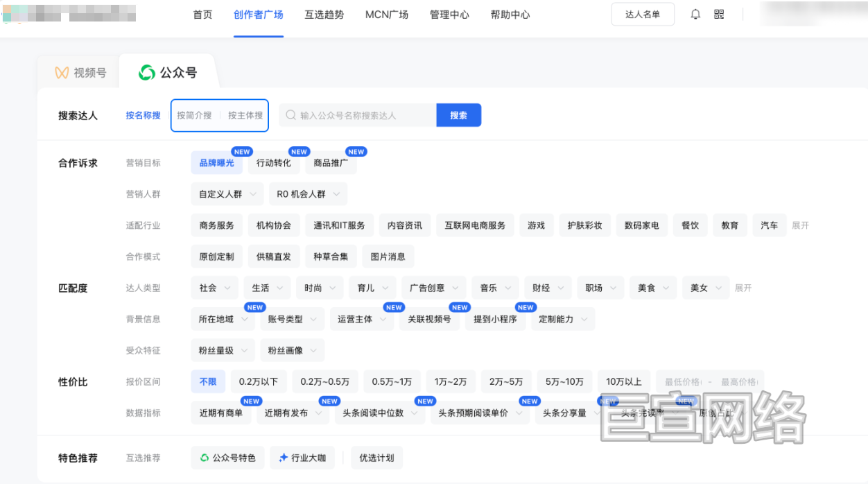Screen dimensions: 868x484
Task: Expand the 达人类型 row with 展开
Action: [x=743, y=288]
